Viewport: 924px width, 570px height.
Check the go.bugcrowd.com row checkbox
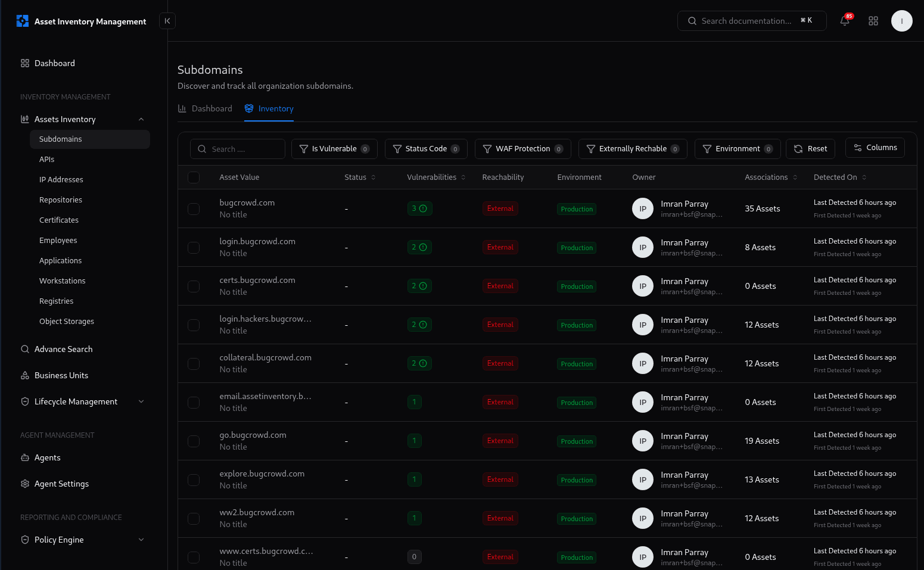(x=194, y=441)
